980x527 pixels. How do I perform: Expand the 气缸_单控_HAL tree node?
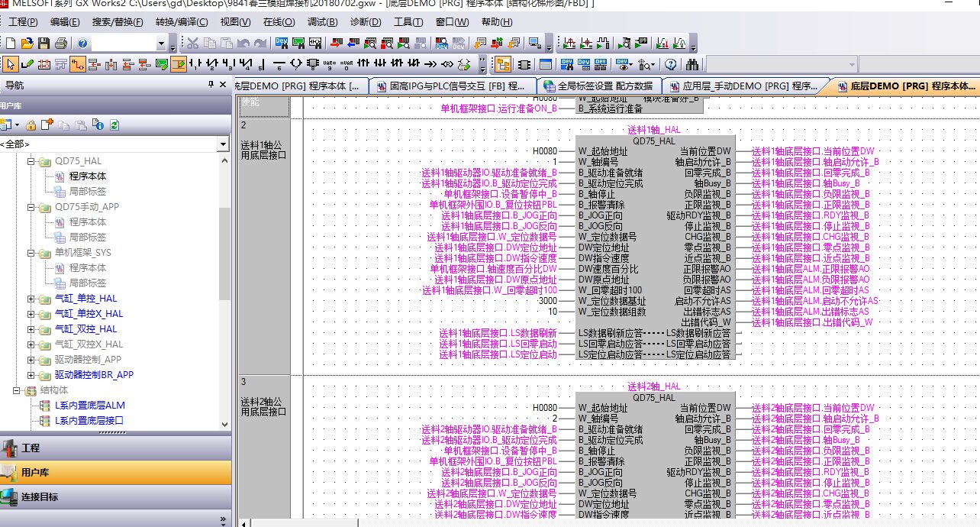31,299
